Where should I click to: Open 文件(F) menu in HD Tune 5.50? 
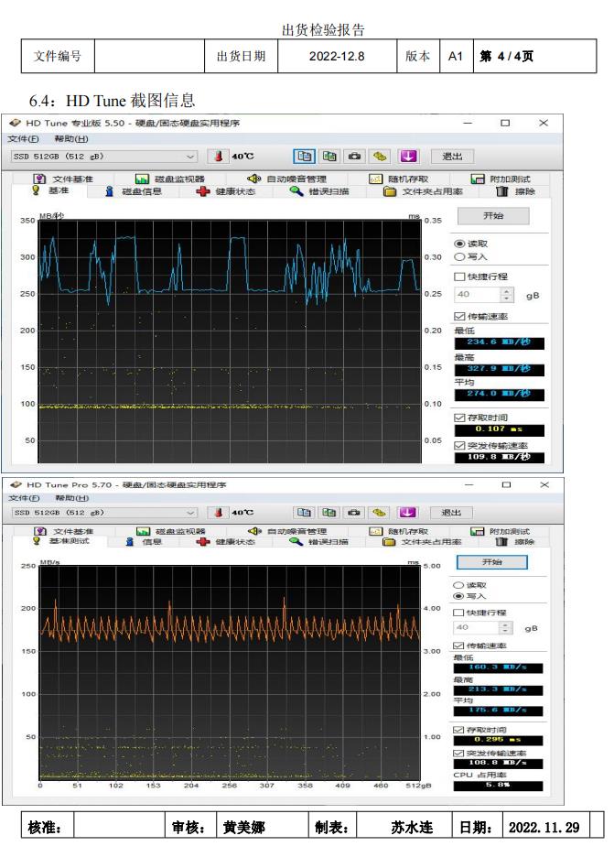click(23, 138)
